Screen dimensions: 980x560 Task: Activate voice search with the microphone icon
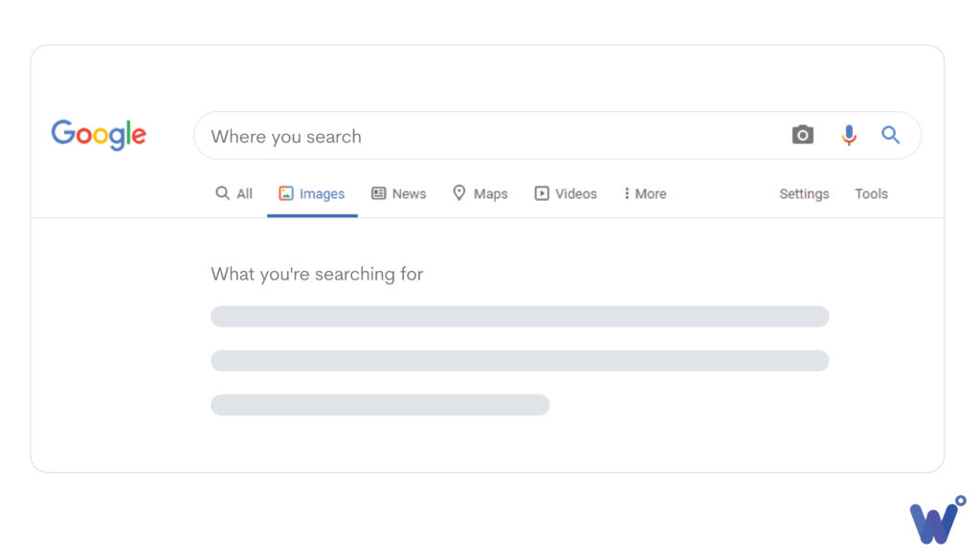849,135
